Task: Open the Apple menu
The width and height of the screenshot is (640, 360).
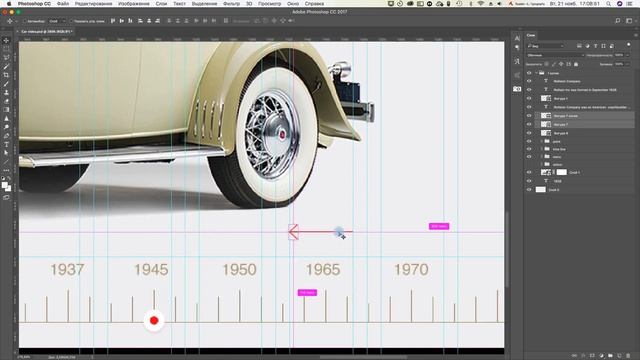Action: point(9,4)
